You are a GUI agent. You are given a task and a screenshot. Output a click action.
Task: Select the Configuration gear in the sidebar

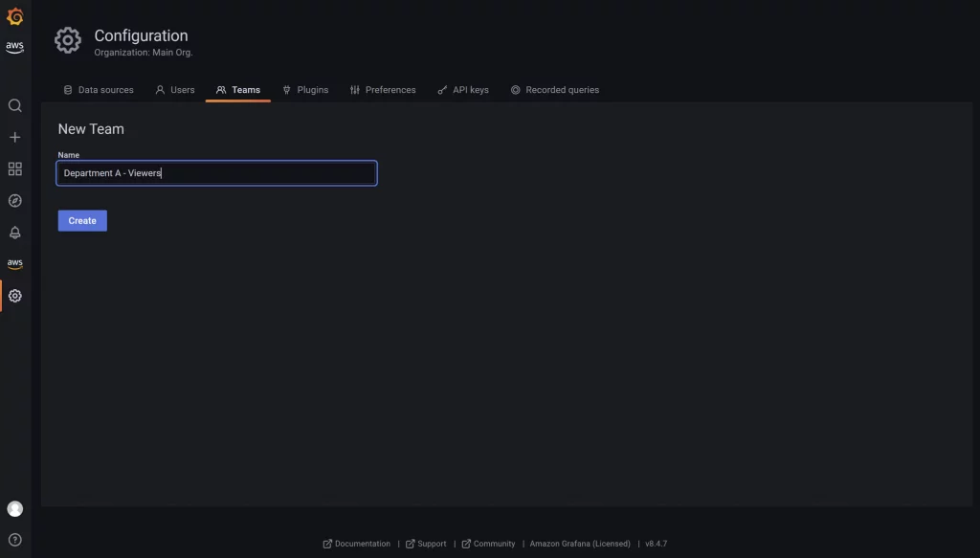[14, 296]
